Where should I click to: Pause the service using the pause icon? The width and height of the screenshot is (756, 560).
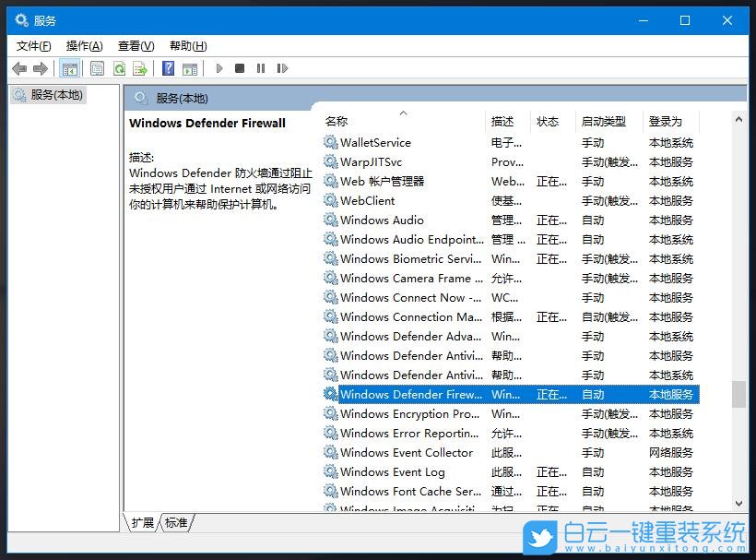(x=261, y=67)
